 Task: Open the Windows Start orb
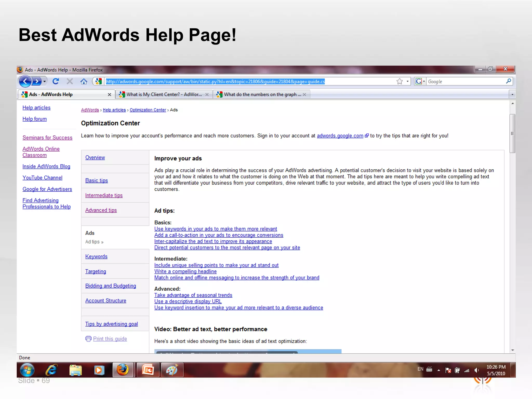tap(27, 370)
